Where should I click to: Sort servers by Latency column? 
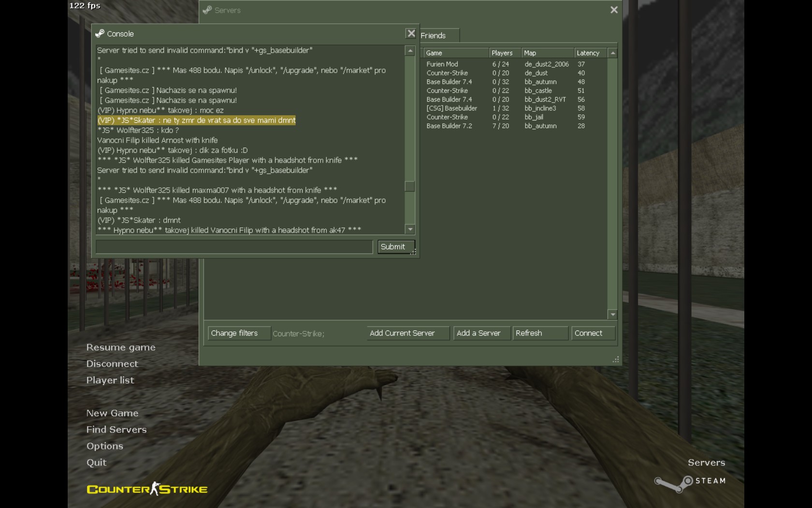point(591,53)
